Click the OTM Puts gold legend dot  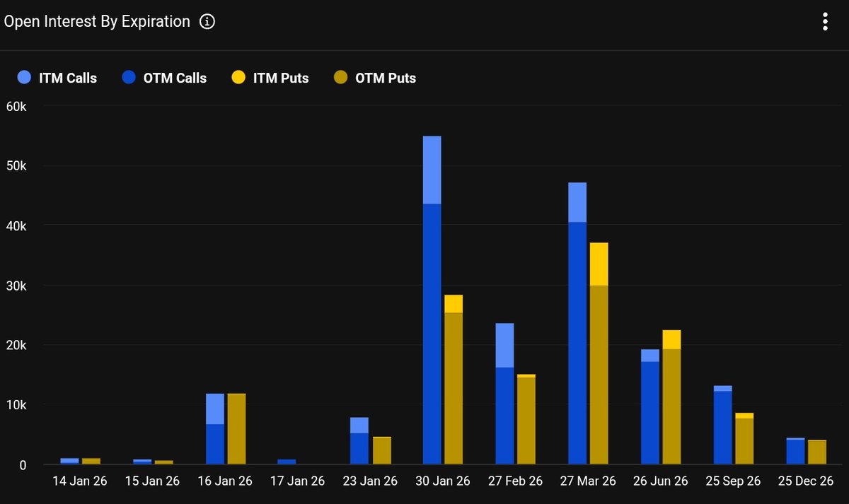(340, 78)
